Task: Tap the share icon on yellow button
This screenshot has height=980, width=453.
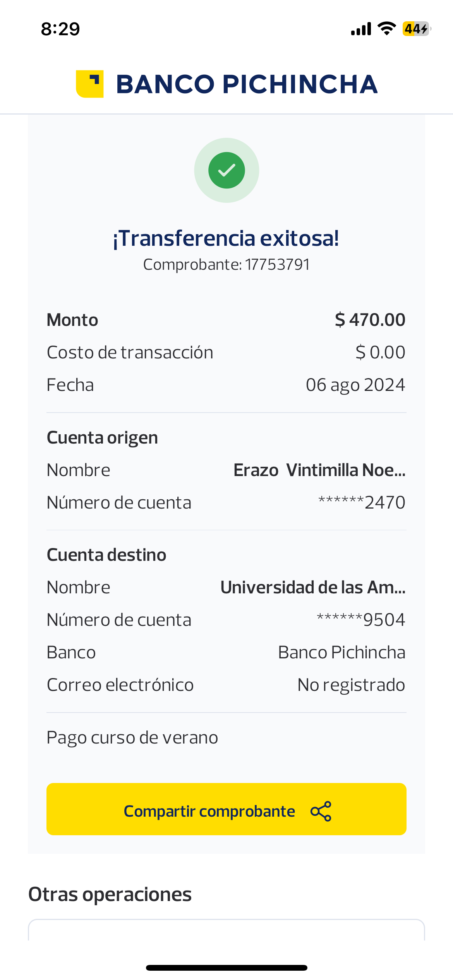Action: [x=321, y=811]
